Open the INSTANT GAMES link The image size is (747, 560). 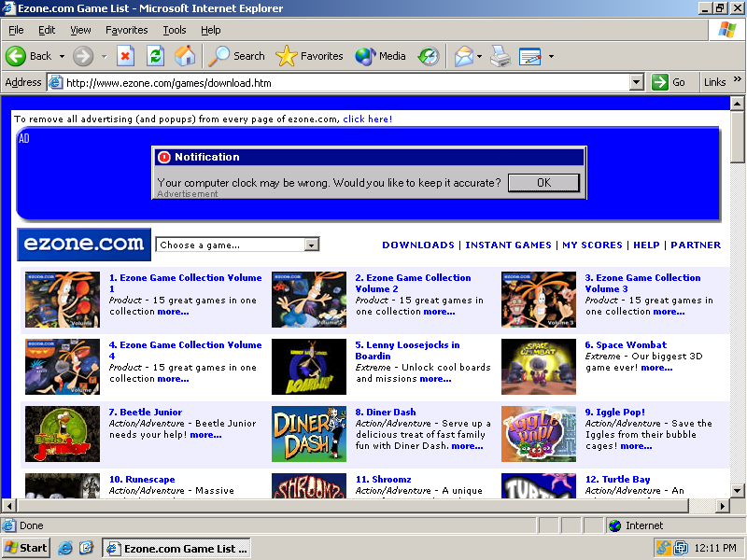tap(508, 245)
